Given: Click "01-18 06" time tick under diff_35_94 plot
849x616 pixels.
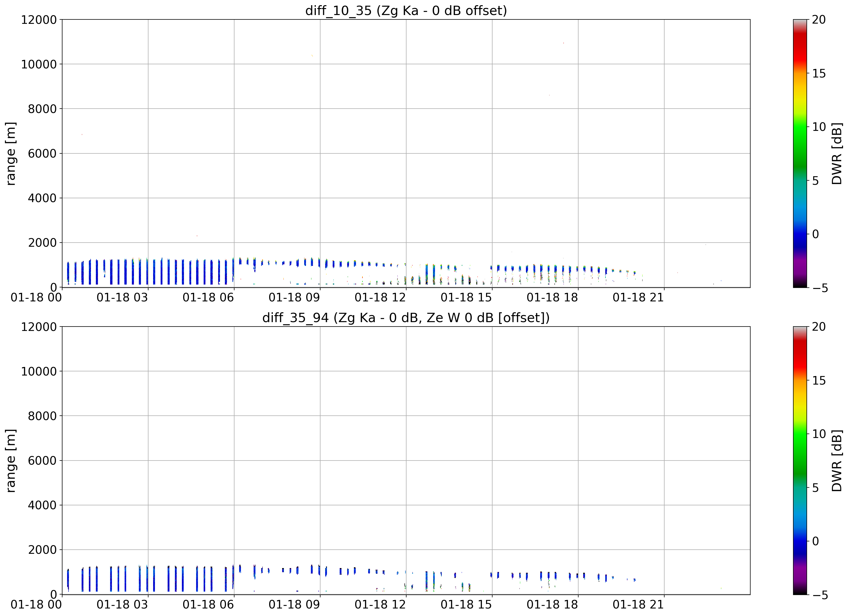Looking at the screenshot, I should tap(208, 604).
